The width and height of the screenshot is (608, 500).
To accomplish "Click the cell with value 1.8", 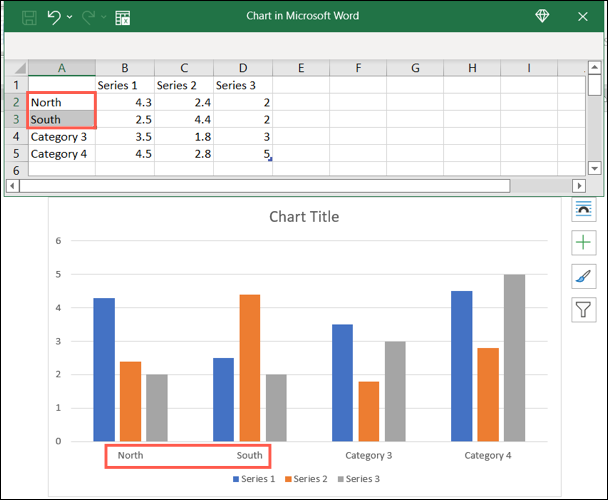I will tap(184, 136).
